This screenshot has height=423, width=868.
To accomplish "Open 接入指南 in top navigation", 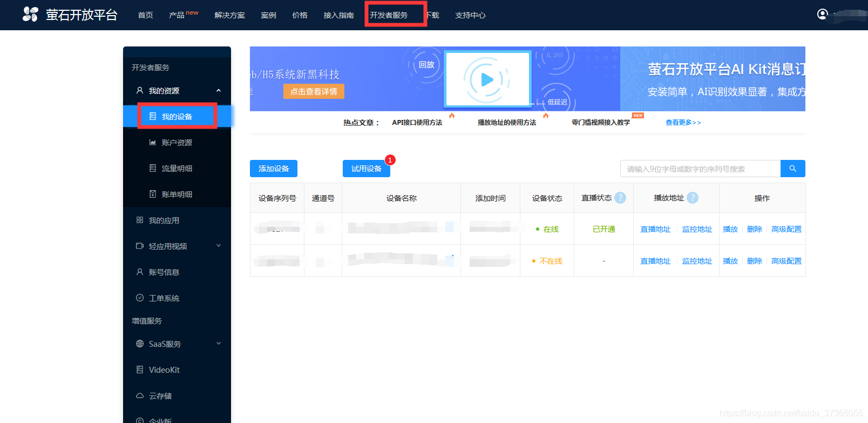I will click(338, 15).
